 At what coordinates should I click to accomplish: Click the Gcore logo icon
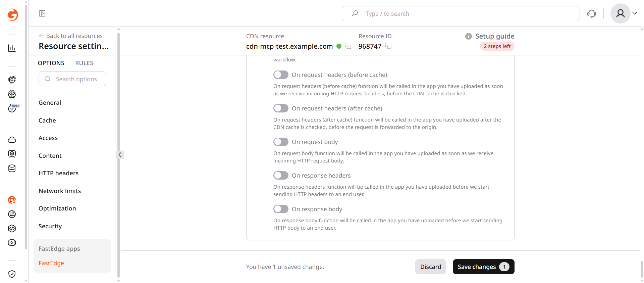[12, 14]
